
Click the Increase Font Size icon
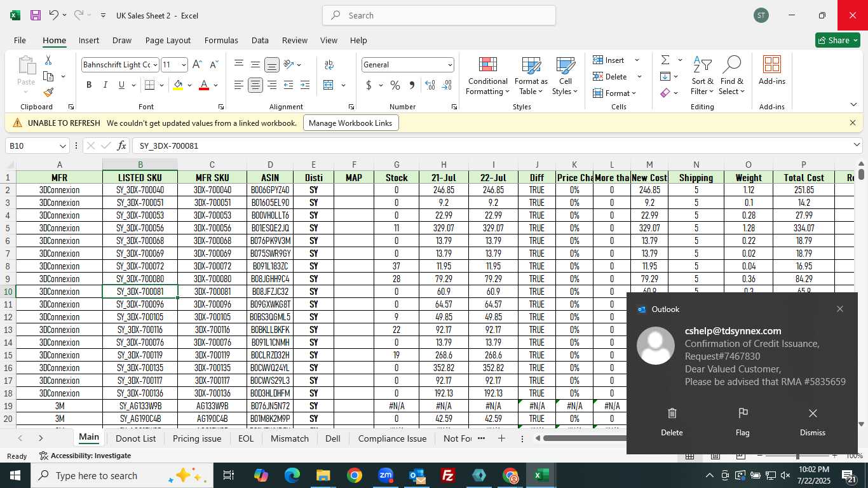[197, 64]
